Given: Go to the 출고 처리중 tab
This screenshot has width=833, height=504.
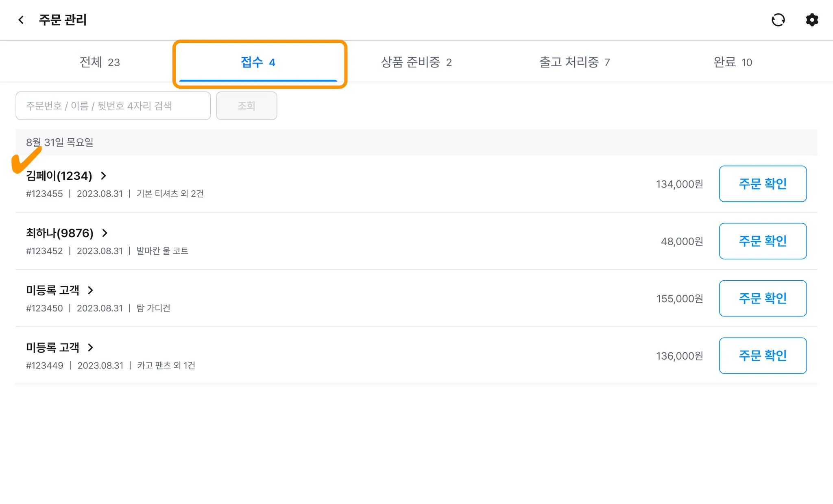Looking at the screenshot, I should pos(574,62).
